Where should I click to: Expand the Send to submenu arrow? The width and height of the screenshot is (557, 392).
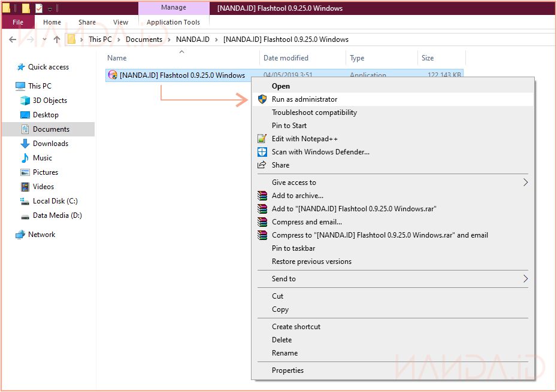[525, 279]
